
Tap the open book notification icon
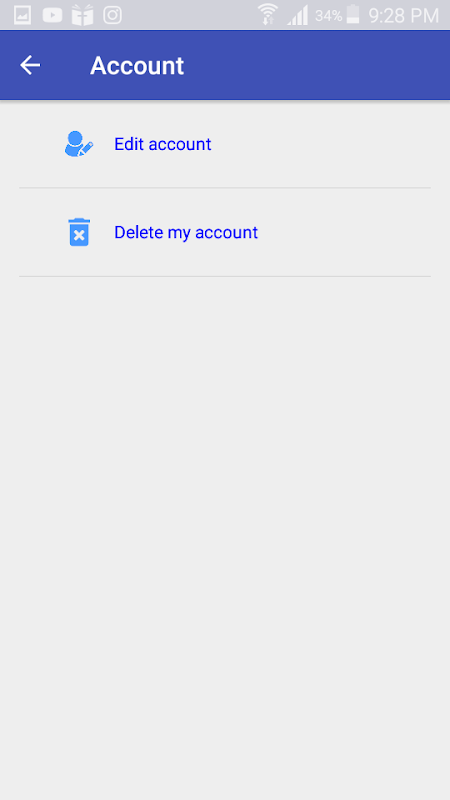[x=82, y=15]
